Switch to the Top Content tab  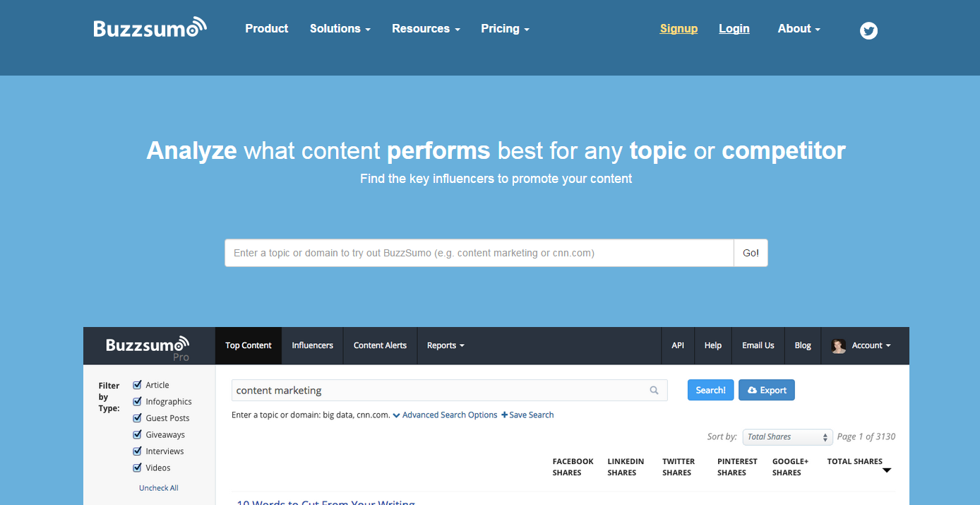pyautogui.click(x=249, y=345)
